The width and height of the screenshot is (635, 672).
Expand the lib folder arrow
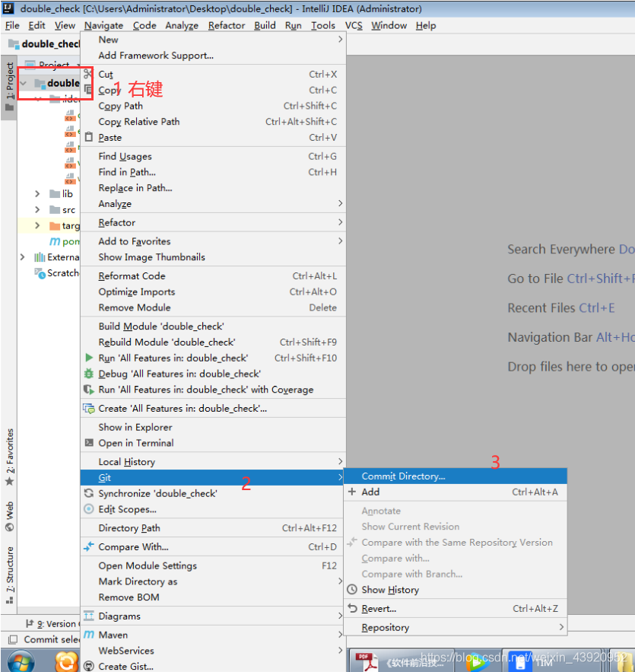(37, 194)
